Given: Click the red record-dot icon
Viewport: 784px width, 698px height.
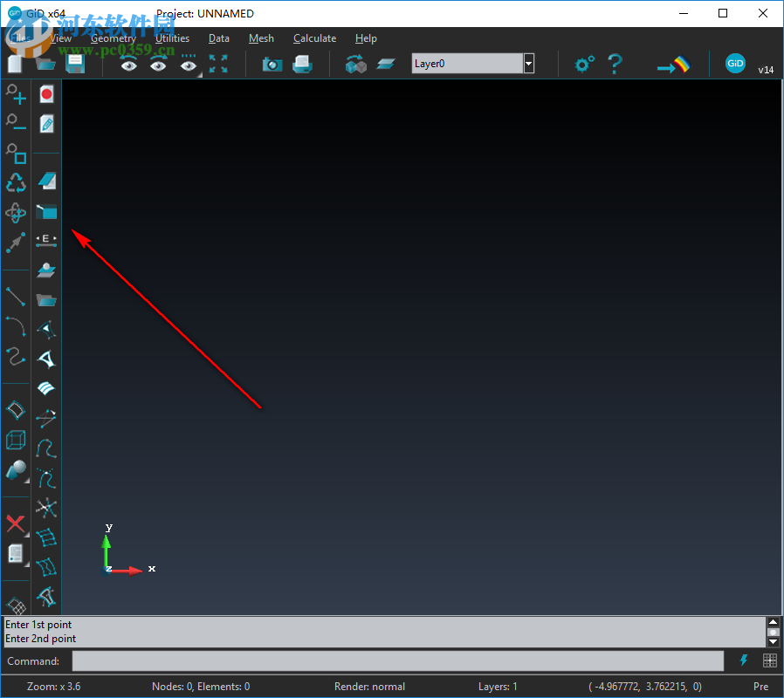Looking at the screenshot, I should (x=46, y=94).
